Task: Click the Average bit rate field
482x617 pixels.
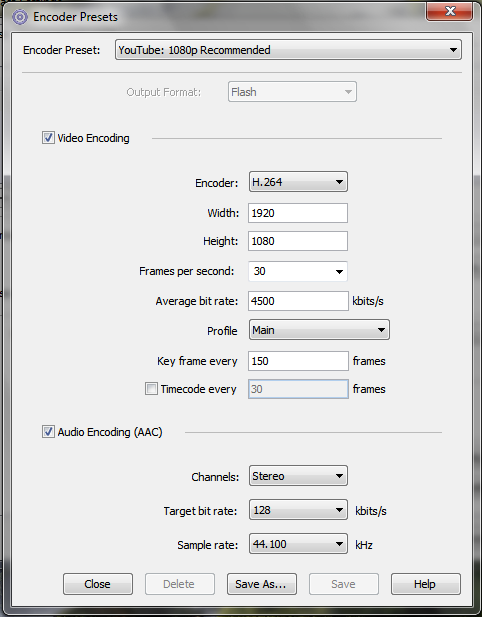Action: [298, 301]
